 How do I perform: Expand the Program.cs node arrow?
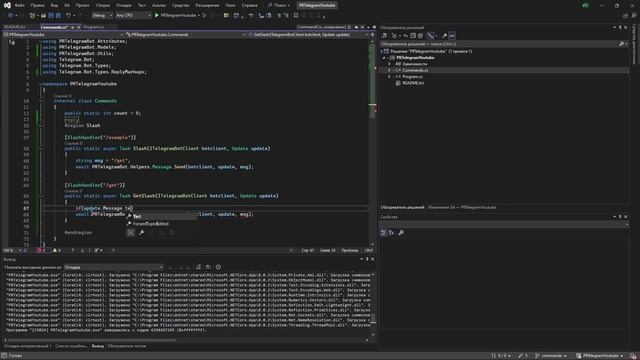[x=389, y=77]
